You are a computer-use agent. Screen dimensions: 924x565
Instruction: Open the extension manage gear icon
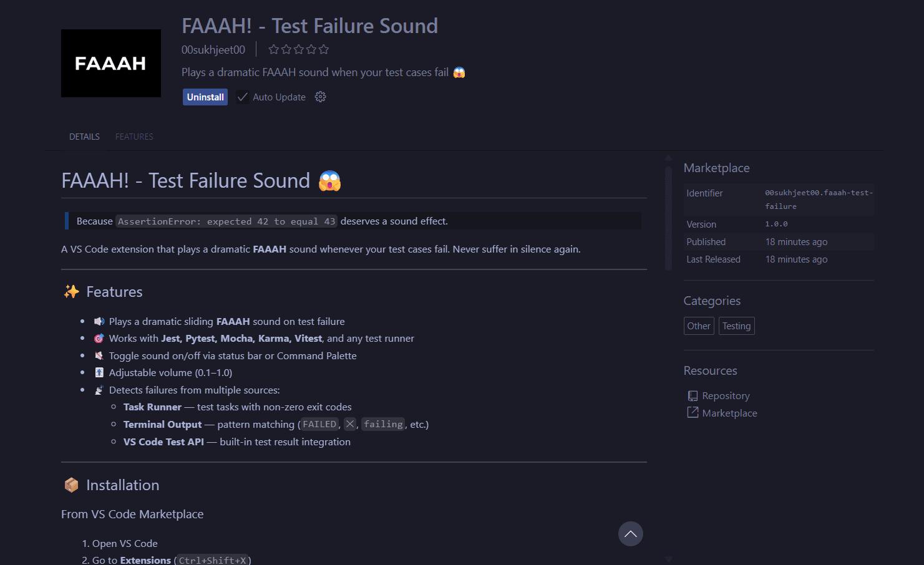pos(321,97)
